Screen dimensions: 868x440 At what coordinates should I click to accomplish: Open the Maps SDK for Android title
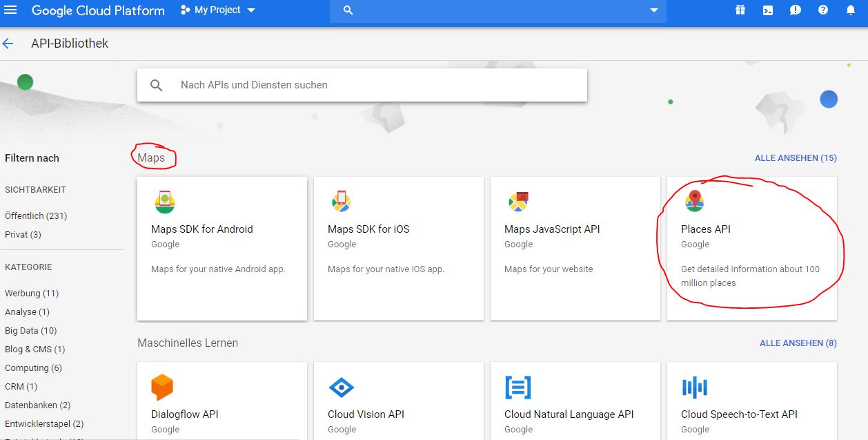(x=202, y=229)
